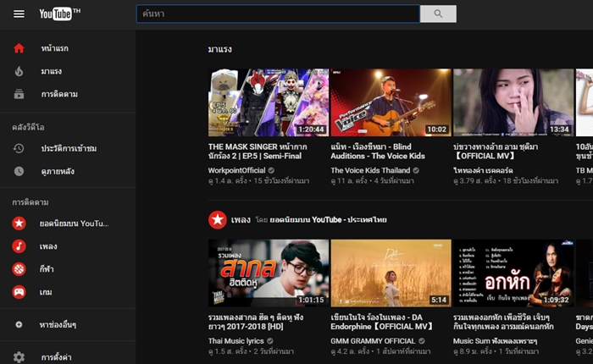Click the red star channel icon in sidebar

click(x=19, y=223)
